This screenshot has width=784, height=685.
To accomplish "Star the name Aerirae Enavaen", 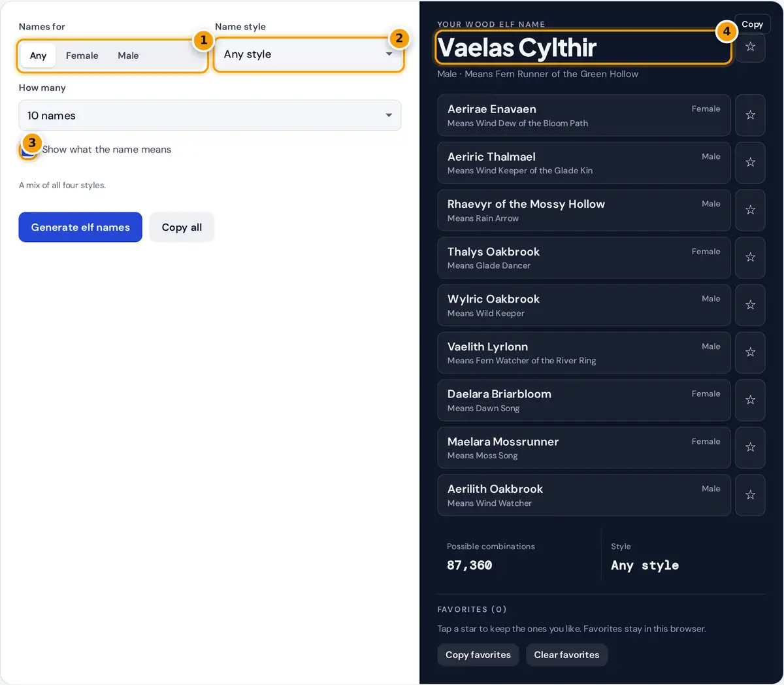I will pyautogui.click(x=750, y=115).
